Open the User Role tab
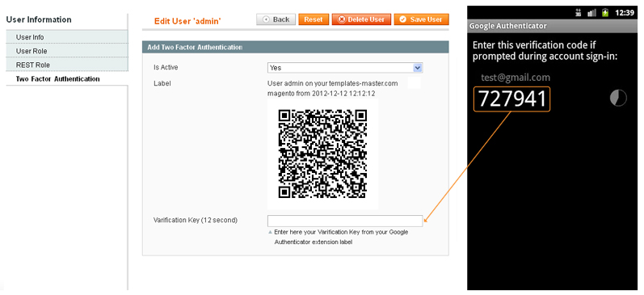This screenshot has width=644, height=295. point(67,51)
